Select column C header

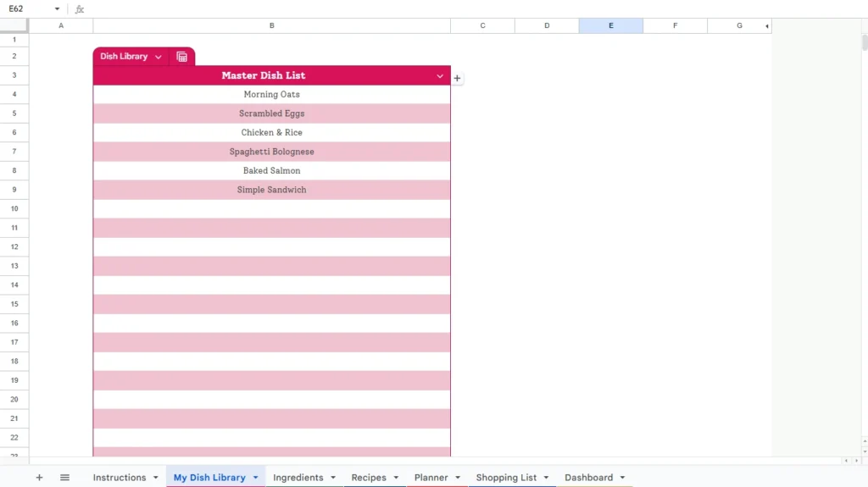point(482,25)
